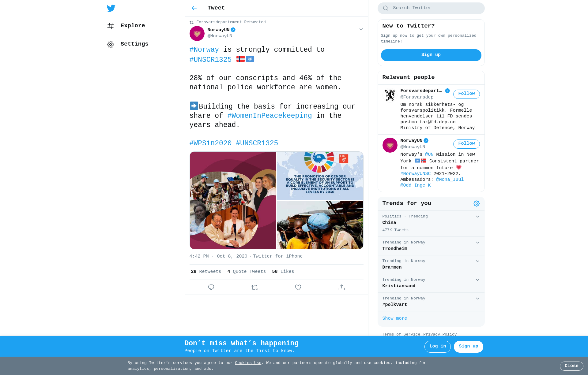Retweet using the retweet icon
The height and width of the screenshot is (375, 588).
point(254,287)
